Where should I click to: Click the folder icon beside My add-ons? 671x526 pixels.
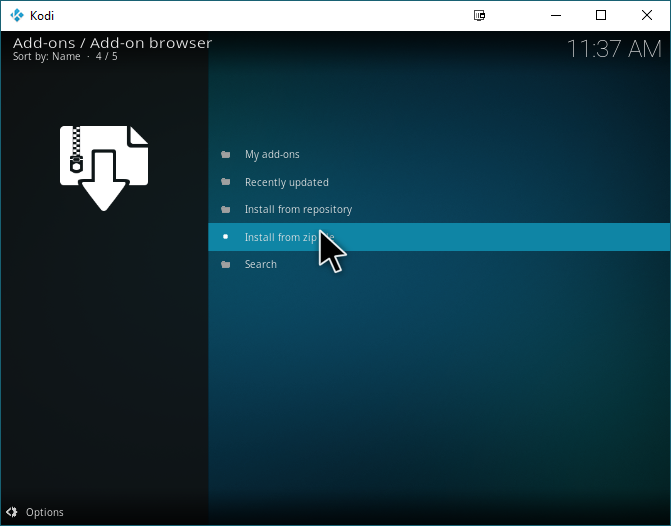pyautogui.click(x=226, y=155)
